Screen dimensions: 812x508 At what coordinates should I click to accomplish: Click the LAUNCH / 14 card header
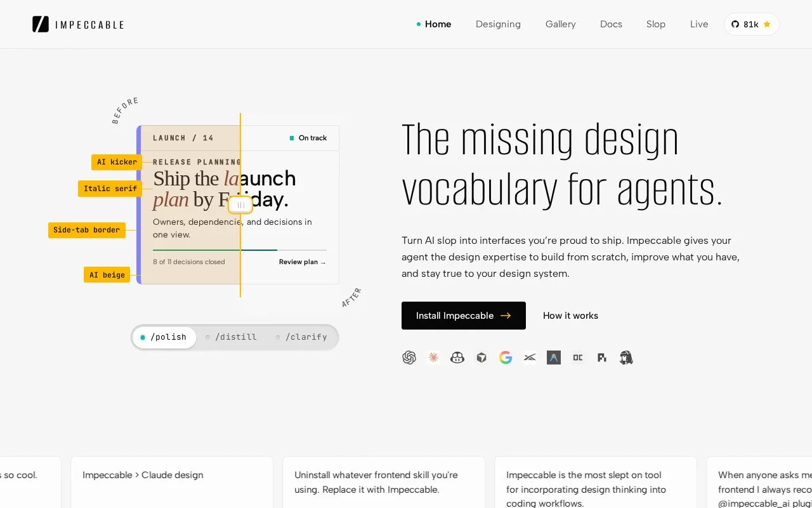[183, 138]
